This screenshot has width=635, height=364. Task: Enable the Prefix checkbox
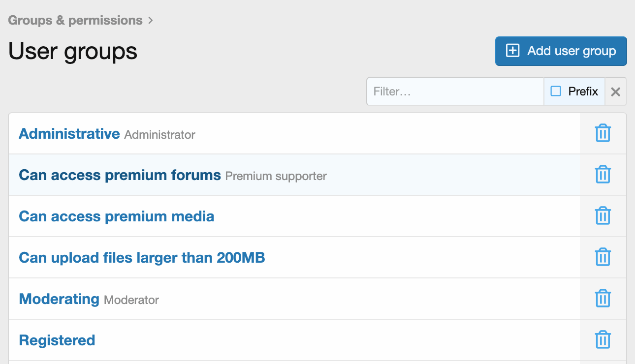(556, 91)
